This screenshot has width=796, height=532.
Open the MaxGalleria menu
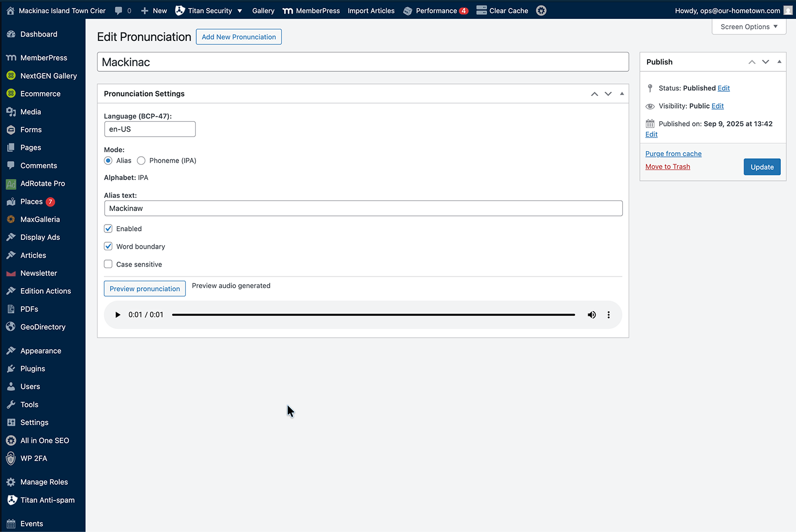(x=40, y=219)
